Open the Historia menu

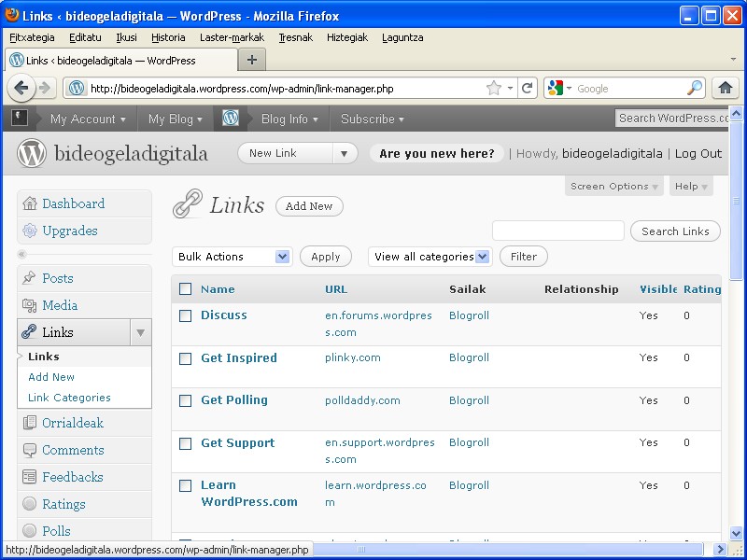[168, 37]
